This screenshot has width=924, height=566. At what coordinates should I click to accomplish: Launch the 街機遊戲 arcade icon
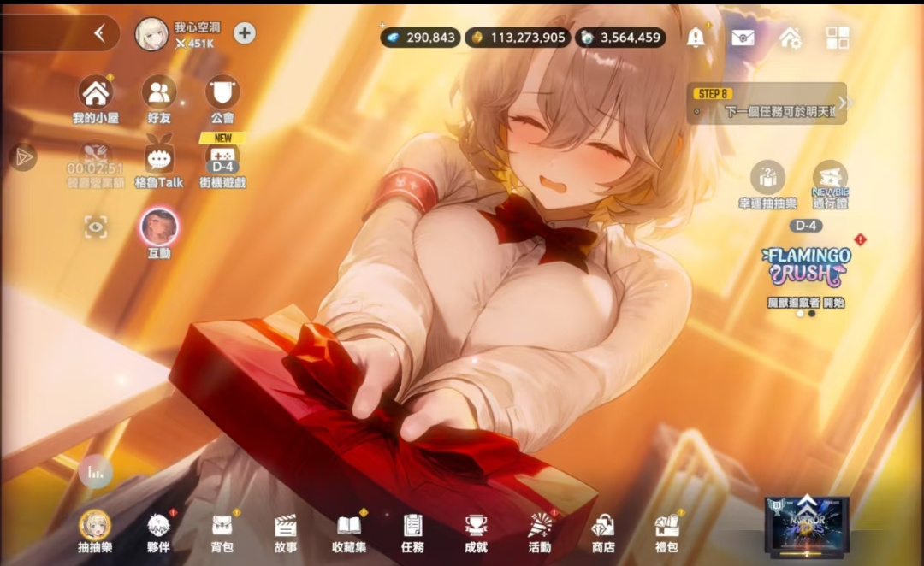tap(222, 162)
